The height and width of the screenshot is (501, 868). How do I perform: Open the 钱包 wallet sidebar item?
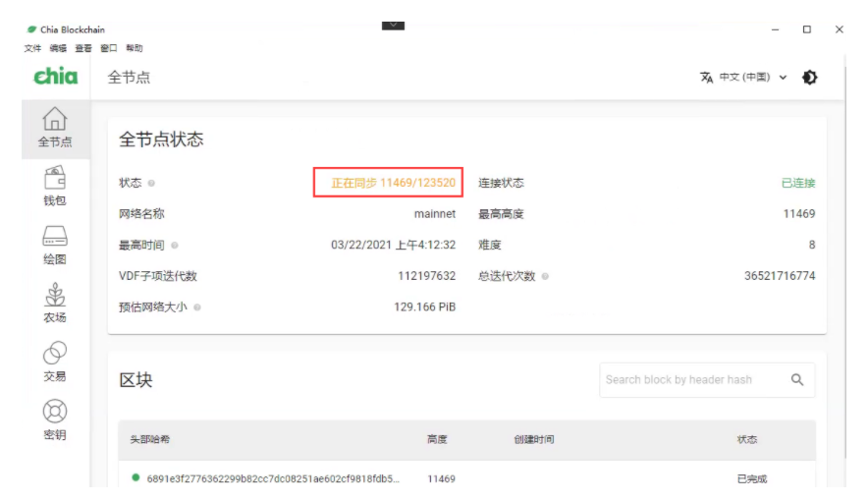click(x=55, y=187)
